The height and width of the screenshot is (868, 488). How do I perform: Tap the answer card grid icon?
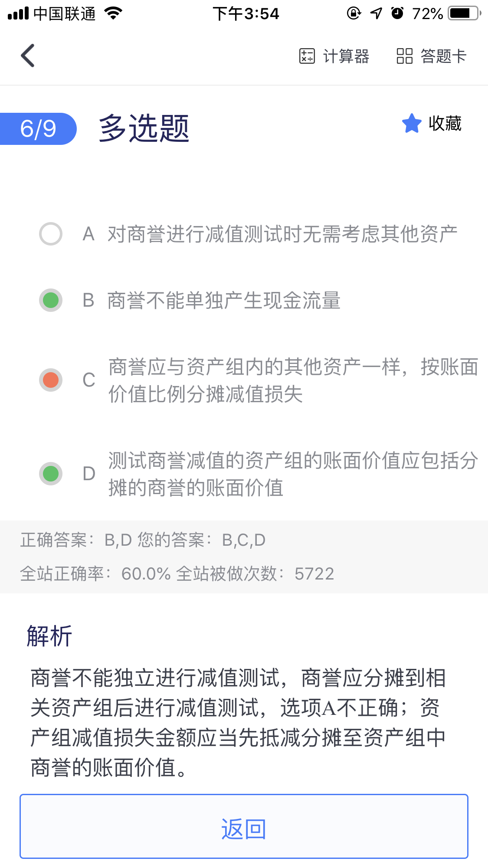pyautogui.click(x=404, y=56)
